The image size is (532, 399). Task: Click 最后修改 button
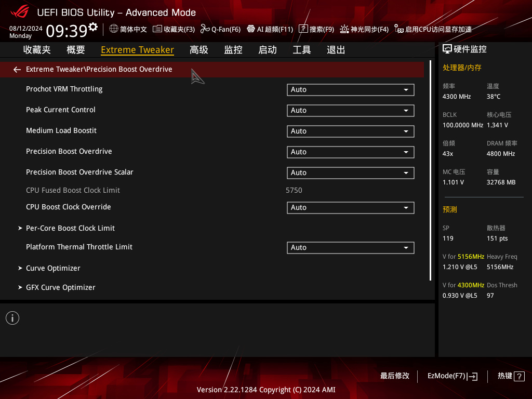click(x=395, y=376)
